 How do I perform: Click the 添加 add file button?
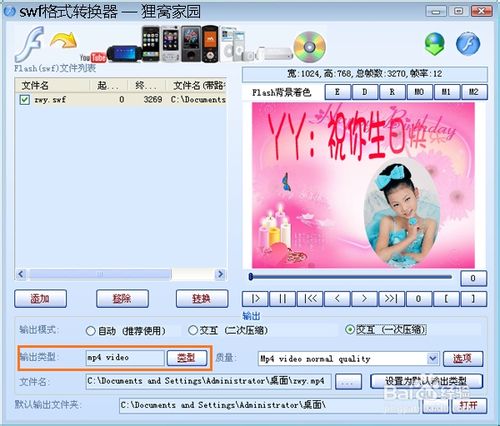click(x=40, y=298)
